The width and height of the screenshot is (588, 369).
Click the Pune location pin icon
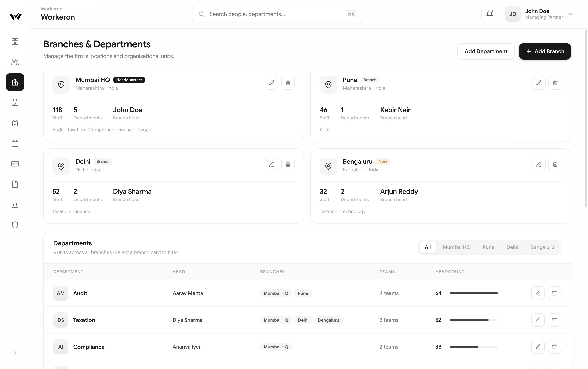point(328,84)
